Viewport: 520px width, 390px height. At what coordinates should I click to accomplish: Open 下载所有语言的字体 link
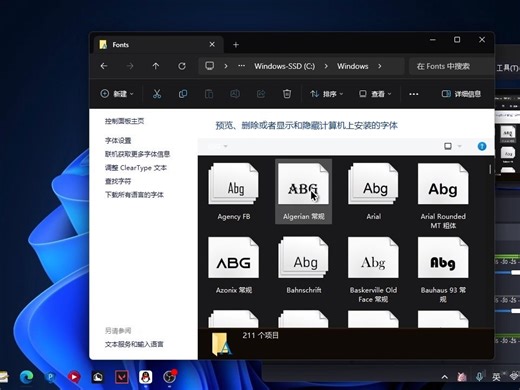[x=134, y=195]
